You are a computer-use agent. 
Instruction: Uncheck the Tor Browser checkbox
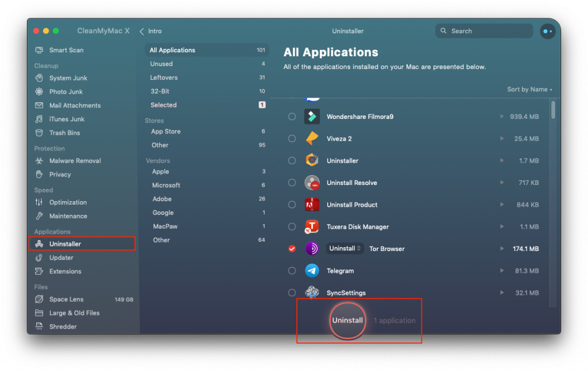pyautogui.click(x=292, y=248)
